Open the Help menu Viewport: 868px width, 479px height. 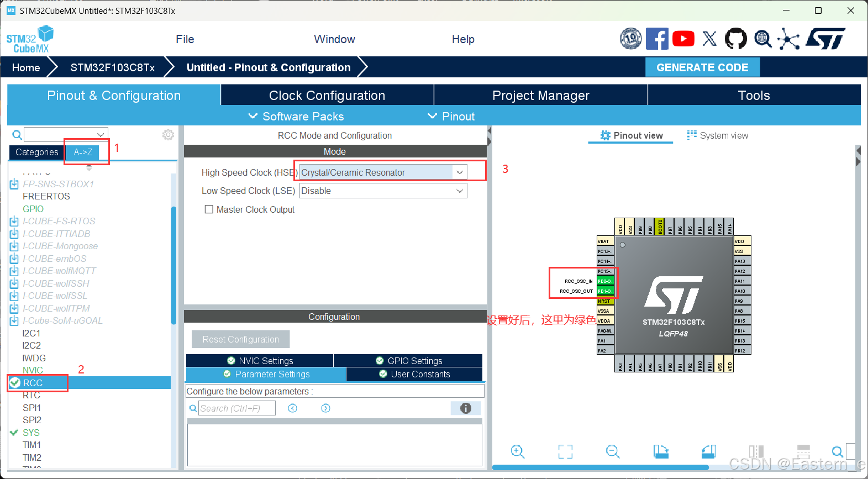[x=463, y=39]
